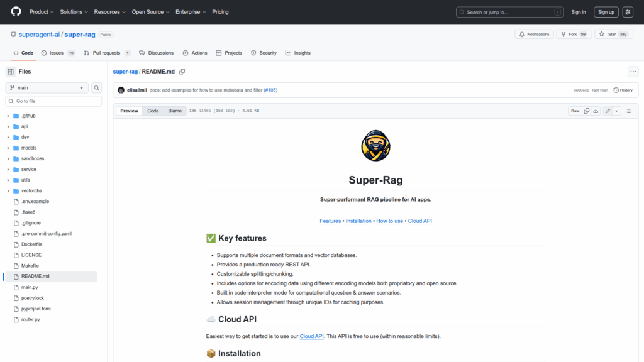This screenshot has width=644, height=362.
Task: Collapse the Files side panel
Action: tap(11, 72)
